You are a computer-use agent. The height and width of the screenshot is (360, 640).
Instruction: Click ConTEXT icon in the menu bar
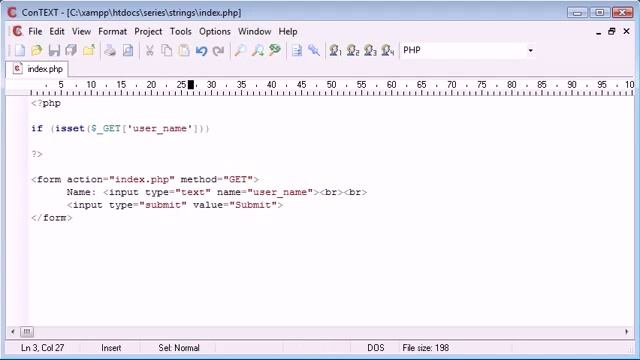(17, 31)
